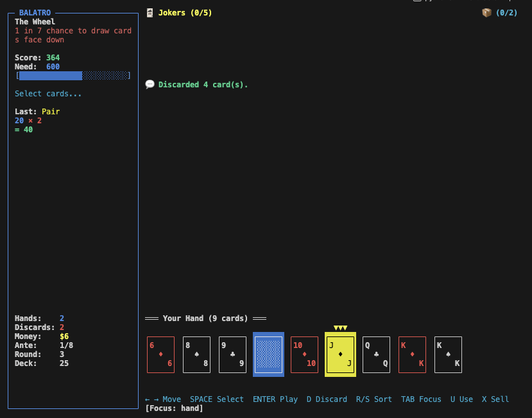Toggle selection of the 8 of Clubs
The width and height of the screenshot is (532, 418).
tap(196, 354)
